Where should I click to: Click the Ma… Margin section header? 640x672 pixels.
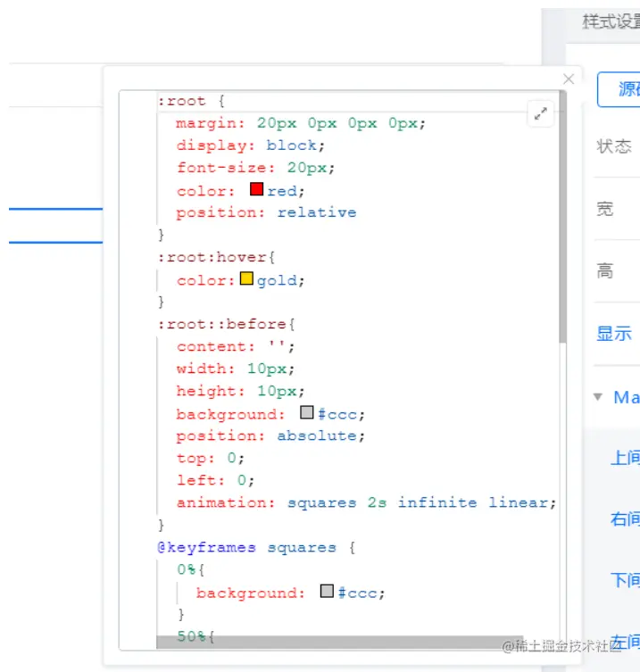pyautogui.click(x=627, y=397)
